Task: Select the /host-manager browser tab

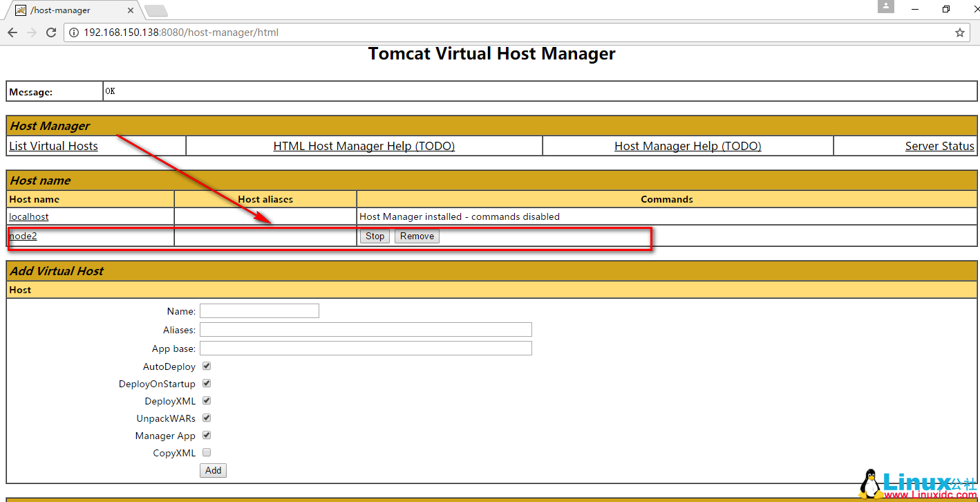Action: click(x=69, y=10)
